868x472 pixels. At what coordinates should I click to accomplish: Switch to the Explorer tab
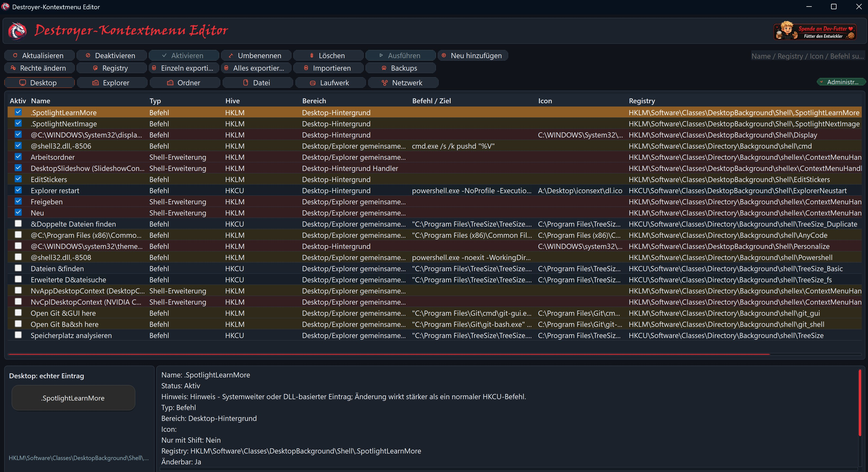112,83
